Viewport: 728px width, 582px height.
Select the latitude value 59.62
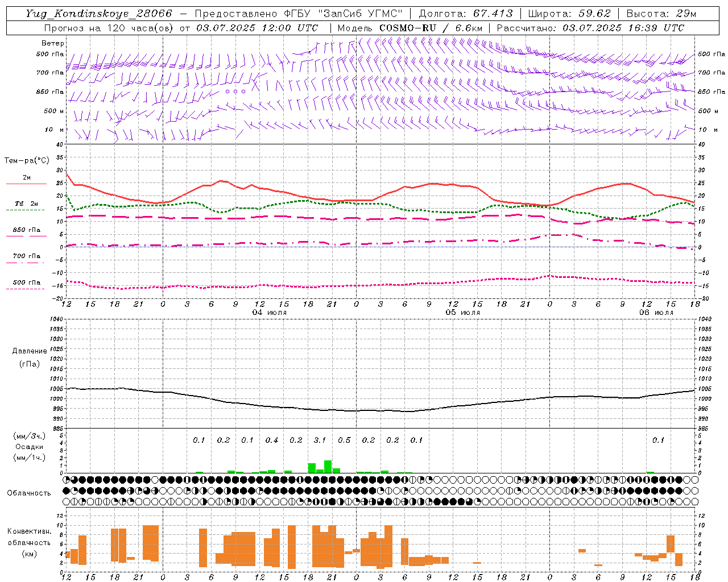594,14
